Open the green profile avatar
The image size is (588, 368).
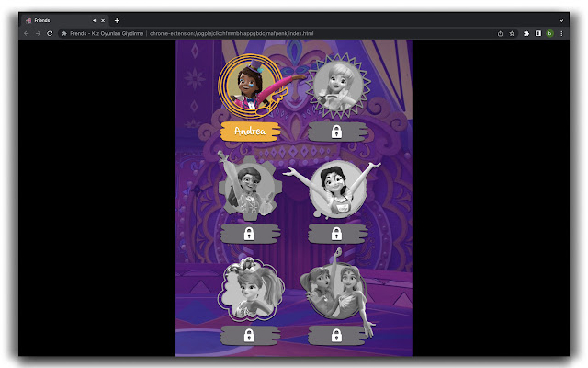549,33
